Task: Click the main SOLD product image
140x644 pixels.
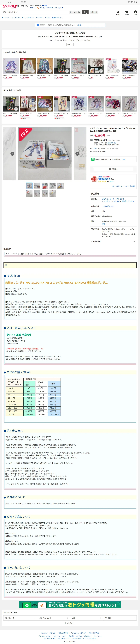Action: [45, 154]
